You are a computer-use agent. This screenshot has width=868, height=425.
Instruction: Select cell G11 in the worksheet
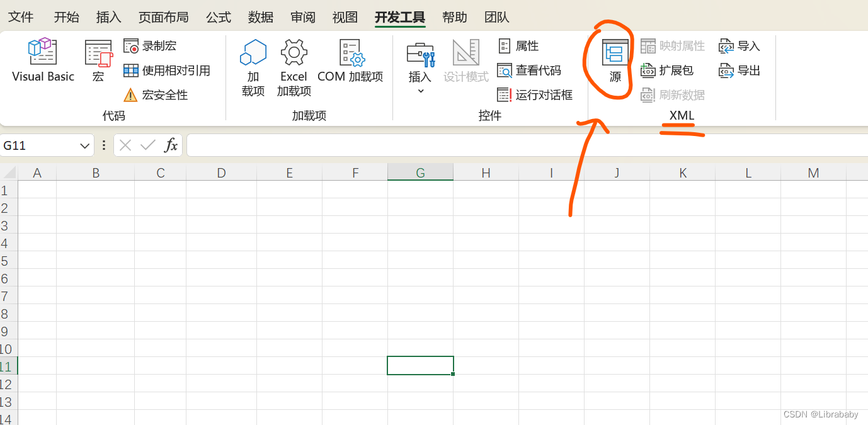(420, 365)
